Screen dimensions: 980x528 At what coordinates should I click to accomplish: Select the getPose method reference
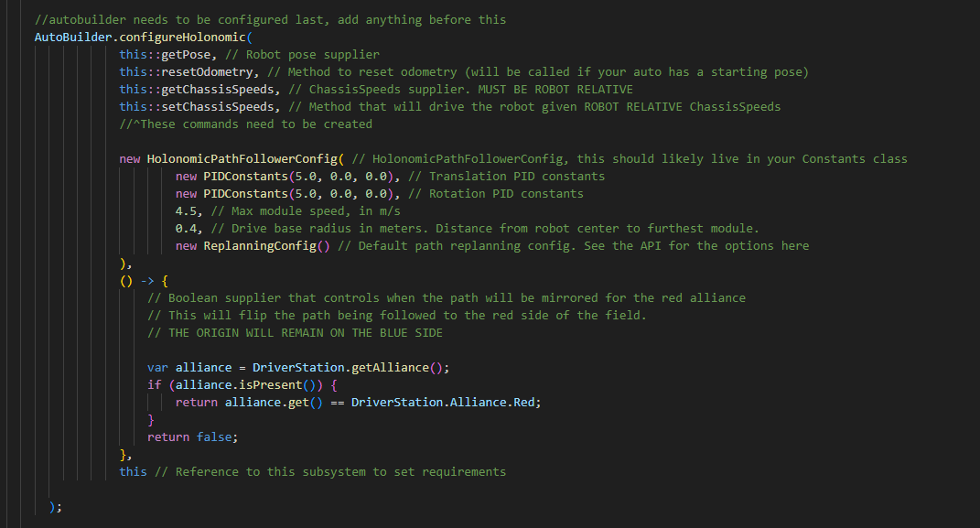(186, 54)
